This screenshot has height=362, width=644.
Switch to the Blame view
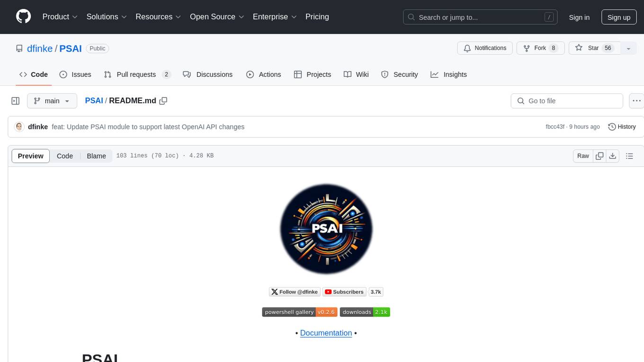click(96, 156)
